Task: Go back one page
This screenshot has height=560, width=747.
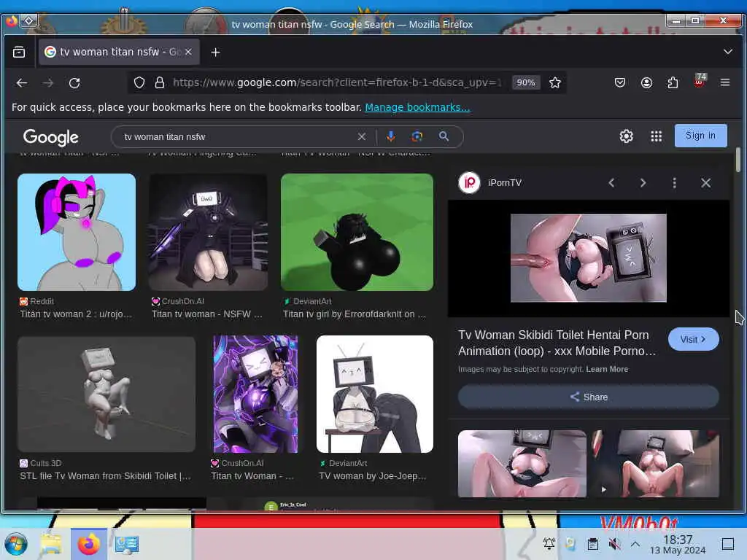Action: [x=22, y=83]
